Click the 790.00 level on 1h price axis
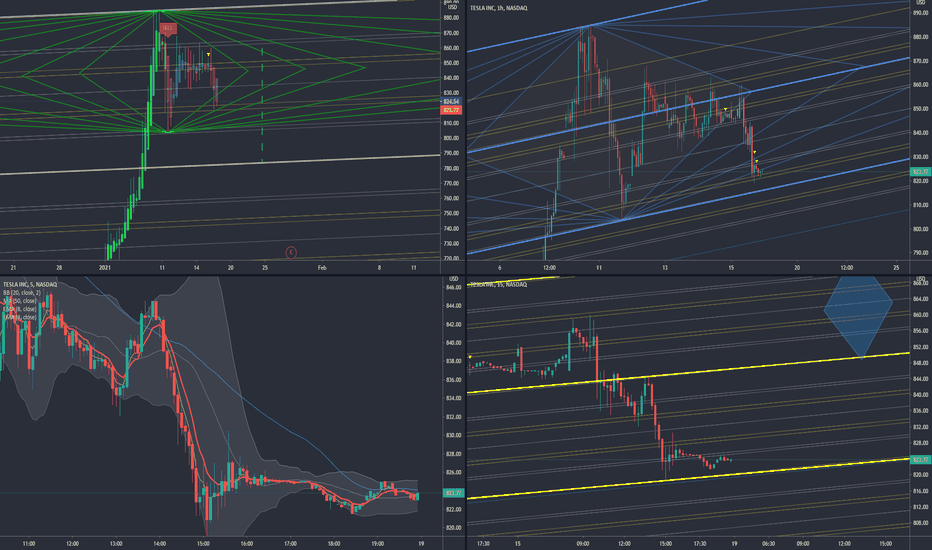 pos(921,253)
